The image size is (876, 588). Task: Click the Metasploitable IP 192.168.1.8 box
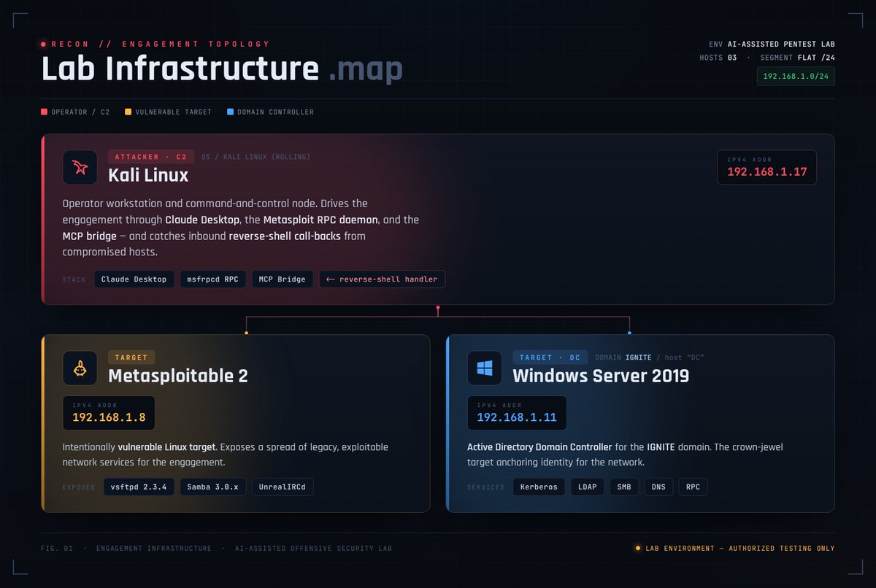point(109,413)
